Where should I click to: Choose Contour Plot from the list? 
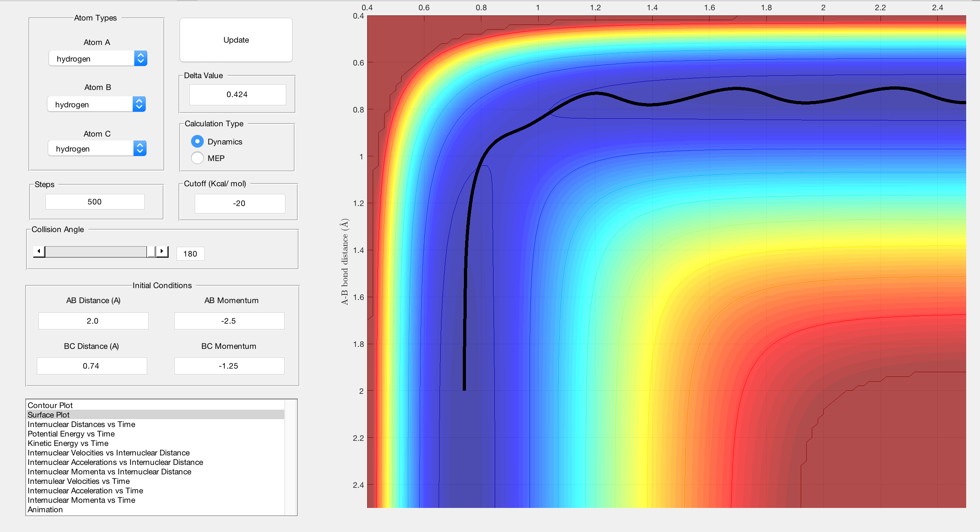click(50, 405)
